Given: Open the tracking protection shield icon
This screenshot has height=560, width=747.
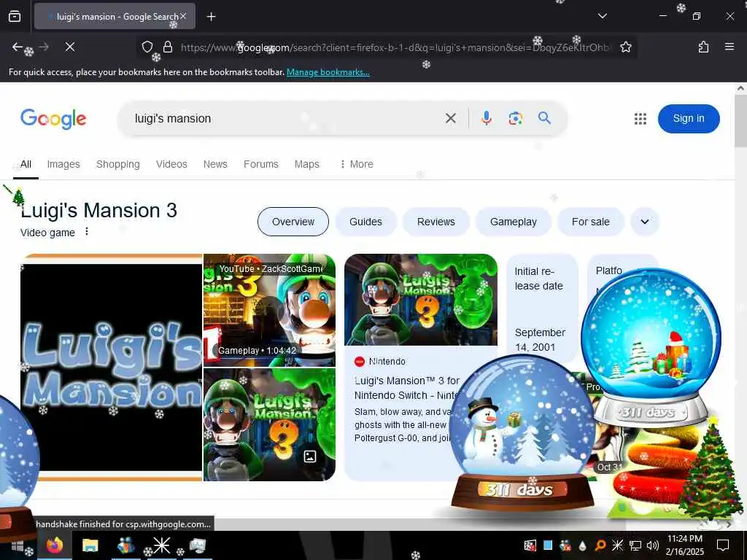Looking at the screenshot, I should 147,47.
